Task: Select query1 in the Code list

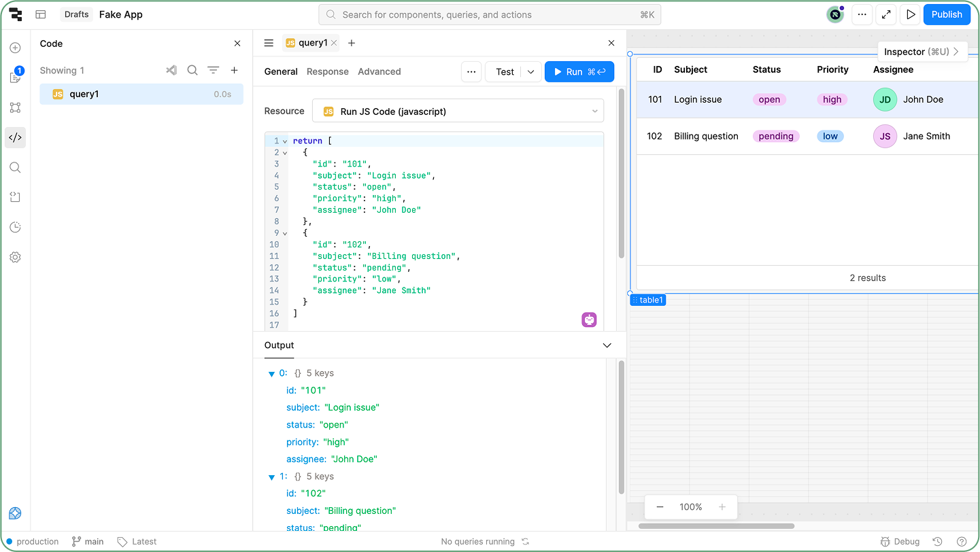Action: pos(141,94)
